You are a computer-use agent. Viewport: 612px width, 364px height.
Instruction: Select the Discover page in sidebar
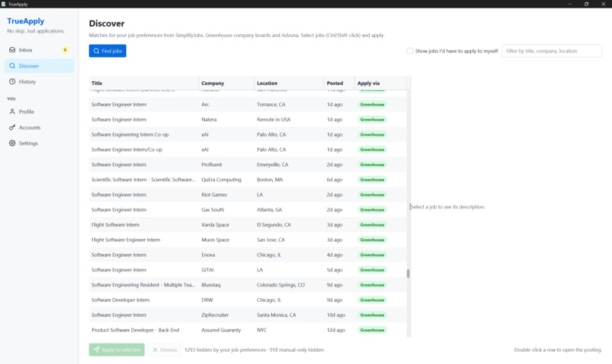click(39, 66)
